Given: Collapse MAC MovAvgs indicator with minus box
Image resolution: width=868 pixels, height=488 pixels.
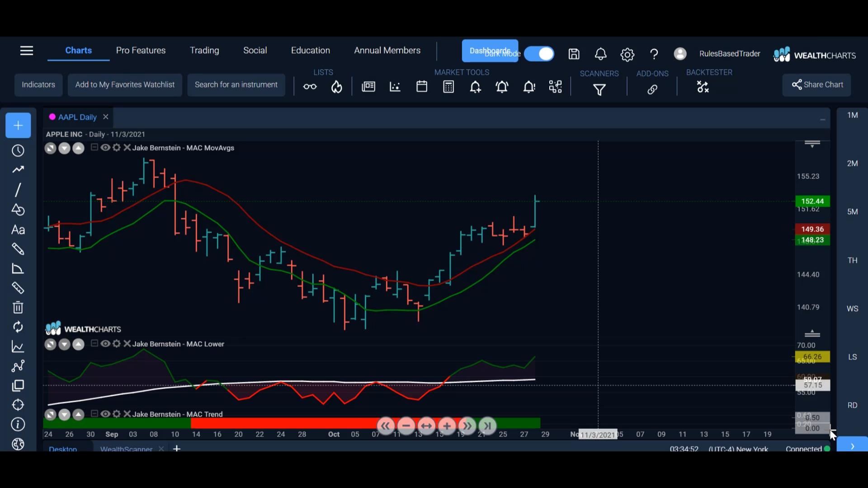Looking at the screenshot, I should point(94,147).
